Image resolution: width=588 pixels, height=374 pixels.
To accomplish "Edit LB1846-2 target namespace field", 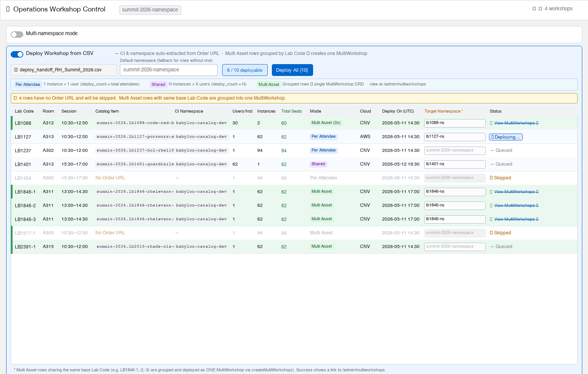I will click(455, 205).
